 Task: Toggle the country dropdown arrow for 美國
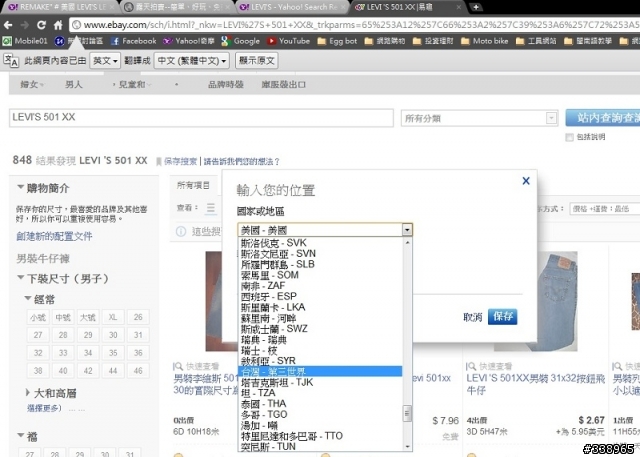tap(407, 230)
